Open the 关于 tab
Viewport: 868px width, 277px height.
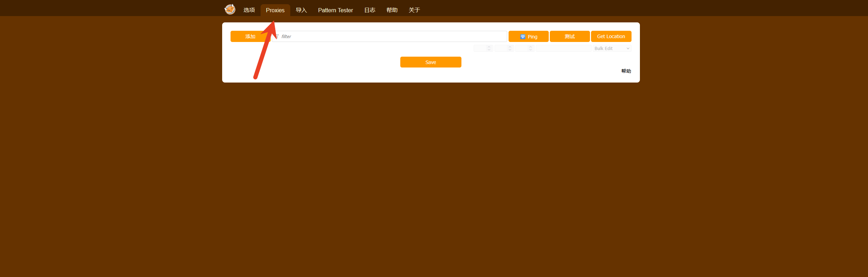[414, 10]
